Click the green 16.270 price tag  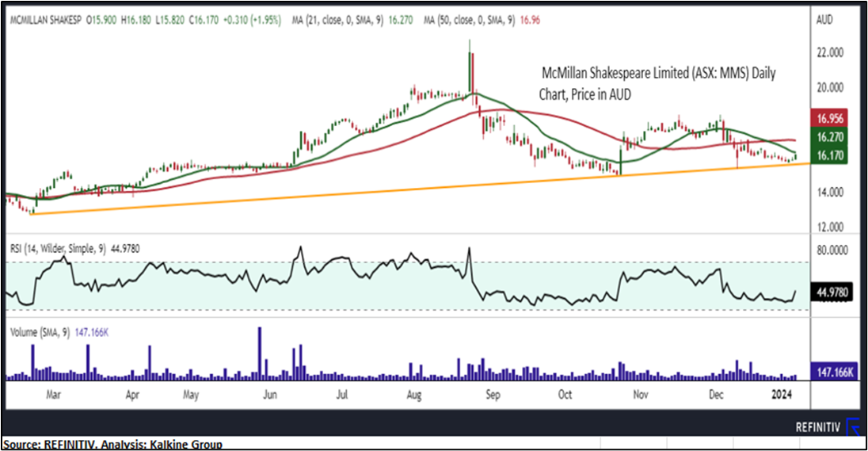point(830,137)
